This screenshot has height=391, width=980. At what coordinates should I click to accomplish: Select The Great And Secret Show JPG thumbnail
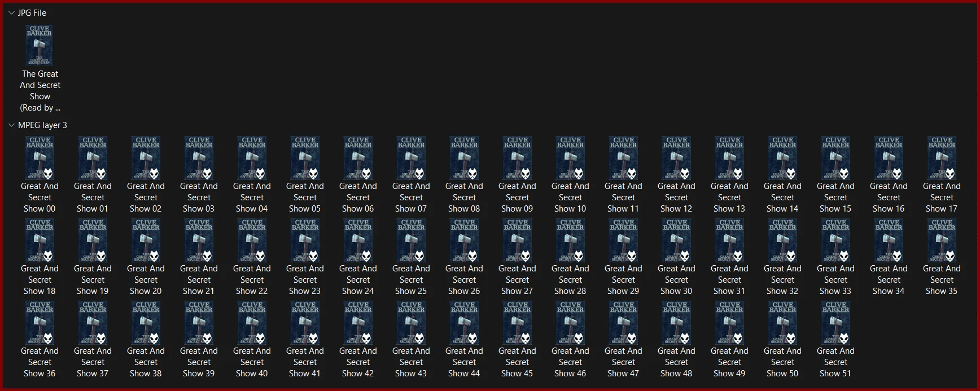pos(40,45)
